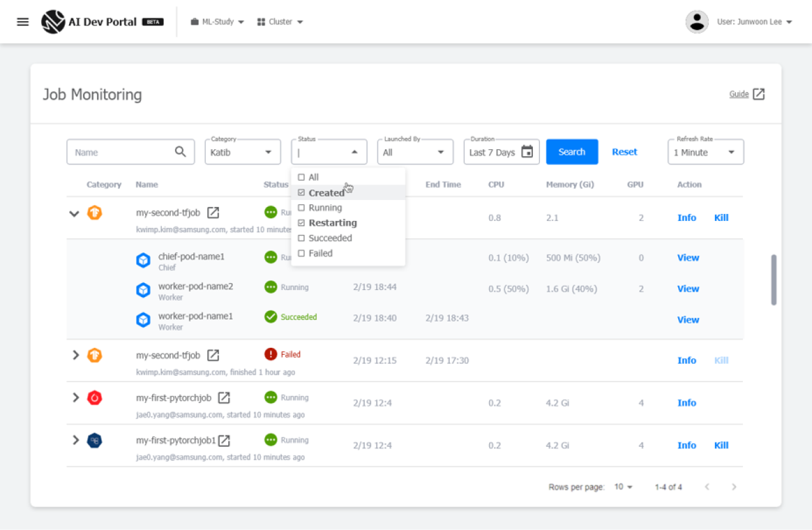Open the calendar icon in Duration field
Viewport: 812px width, 530px height.
[527, 152]
